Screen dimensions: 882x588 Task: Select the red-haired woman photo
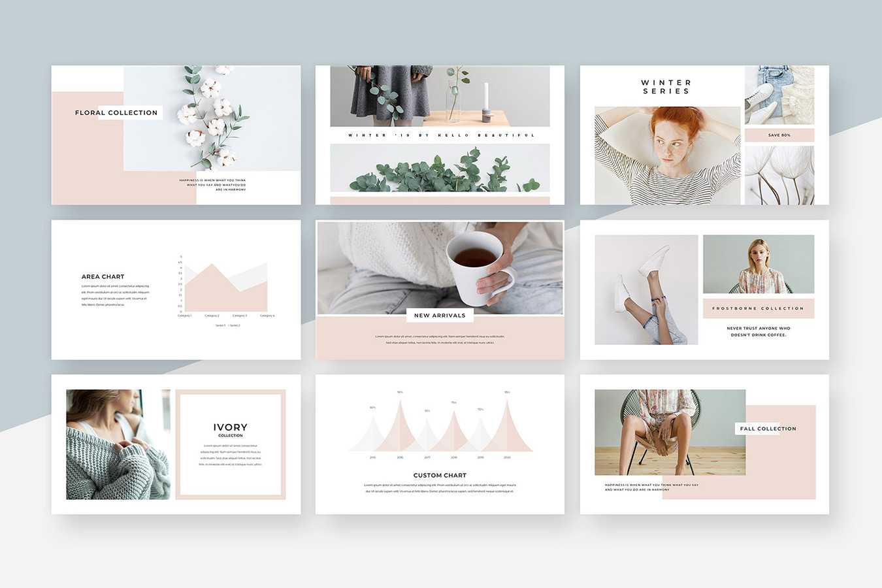tap(666, 155)
